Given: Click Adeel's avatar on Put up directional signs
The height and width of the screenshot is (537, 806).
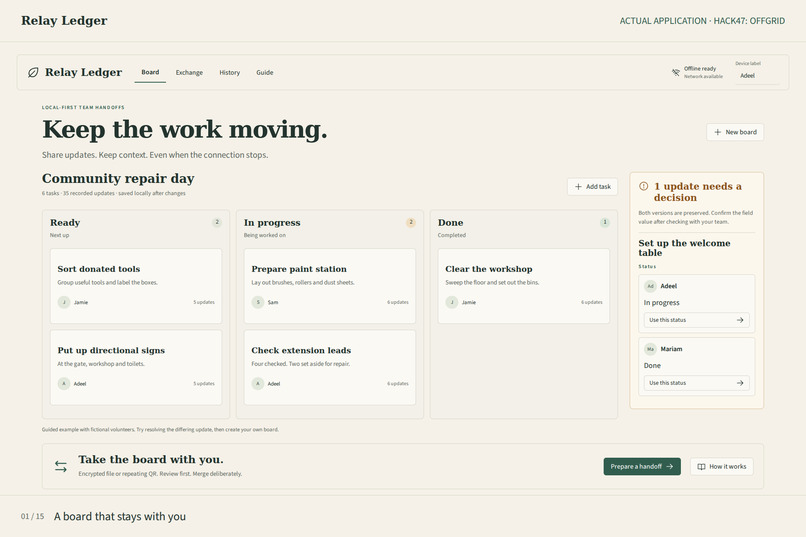Looking at the screenshot, I should tap(64, 383).
